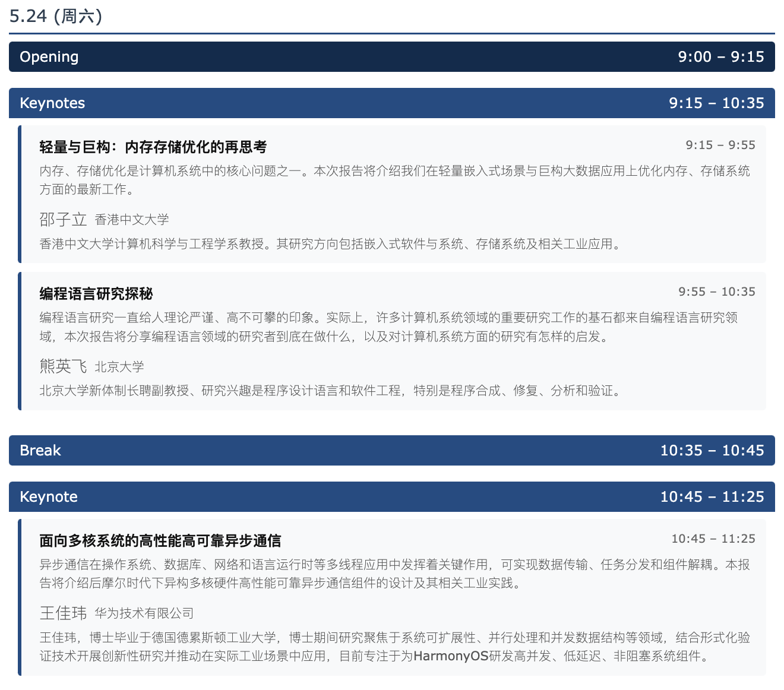Select the 9:15 – 10:35 Keynotes time range
Viewport: 784px width, 690px height.
point(716,103)
